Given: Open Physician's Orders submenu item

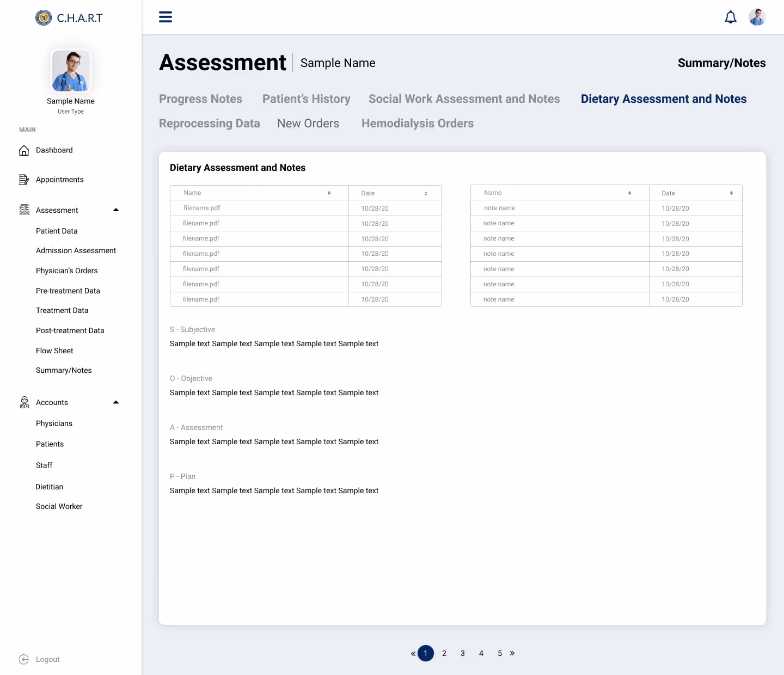Looking at the screenshot, I should click(x=67, y=271).
